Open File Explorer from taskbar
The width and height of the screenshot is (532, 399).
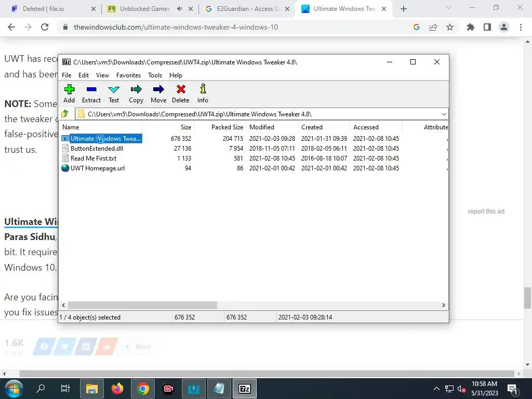91,389
